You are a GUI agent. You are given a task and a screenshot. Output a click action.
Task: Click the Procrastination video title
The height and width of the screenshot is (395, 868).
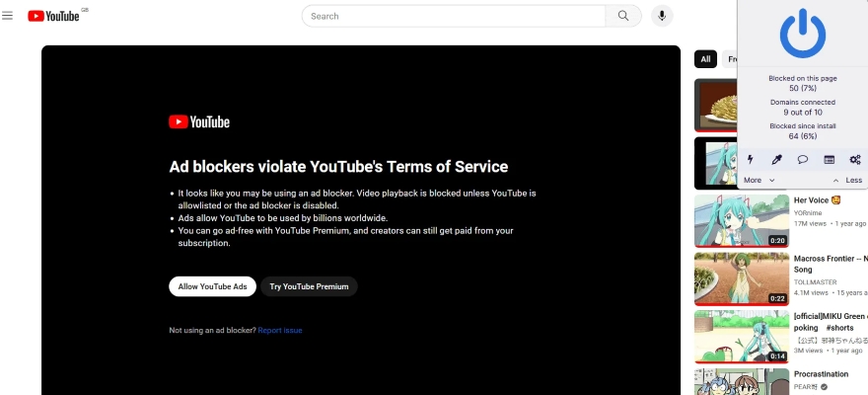(x=821, y=374)
